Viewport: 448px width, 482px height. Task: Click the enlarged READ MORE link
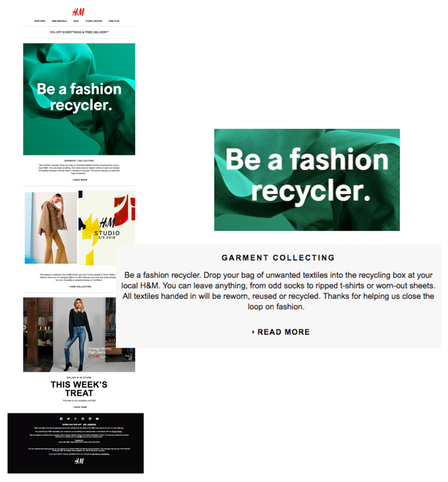tap(281, 332)
